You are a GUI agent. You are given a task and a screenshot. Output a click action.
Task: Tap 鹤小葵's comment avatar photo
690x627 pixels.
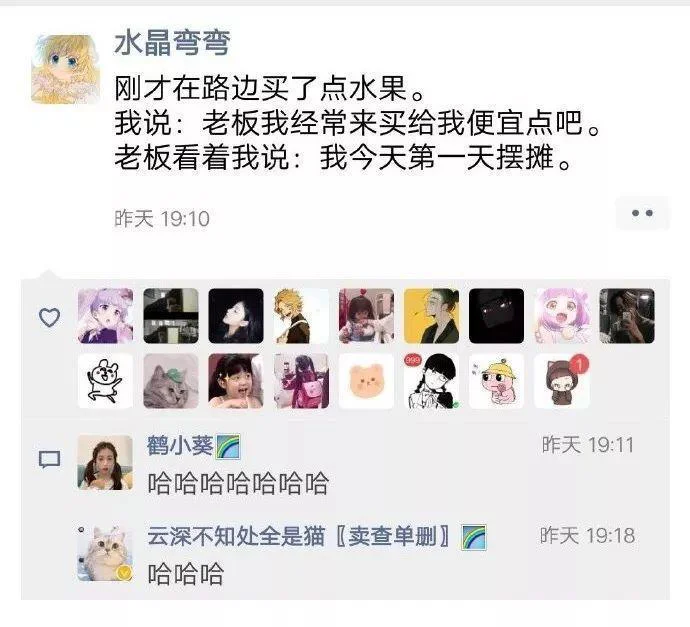(105, 462)
